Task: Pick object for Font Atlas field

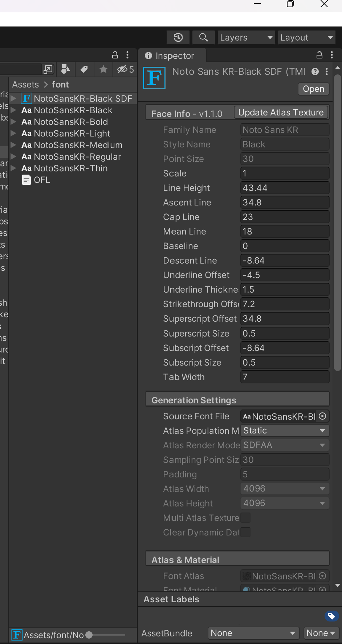Action: coord(322,576)
